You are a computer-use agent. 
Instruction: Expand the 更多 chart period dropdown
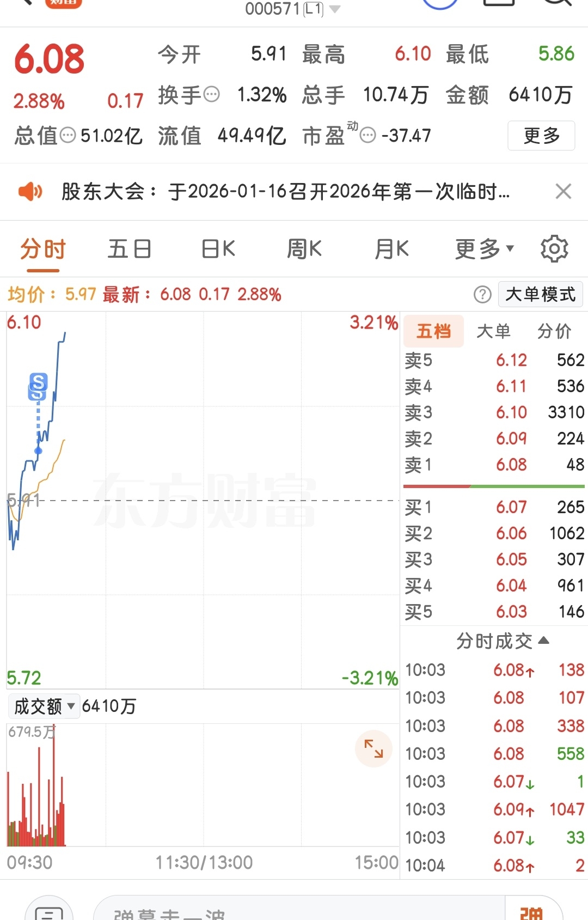point(484,249)
